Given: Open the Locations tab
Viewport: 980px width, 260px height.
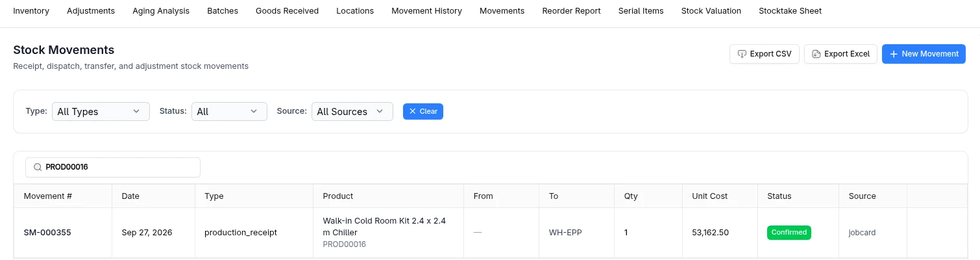Looking at the screenshot, I should coord(355,11).
